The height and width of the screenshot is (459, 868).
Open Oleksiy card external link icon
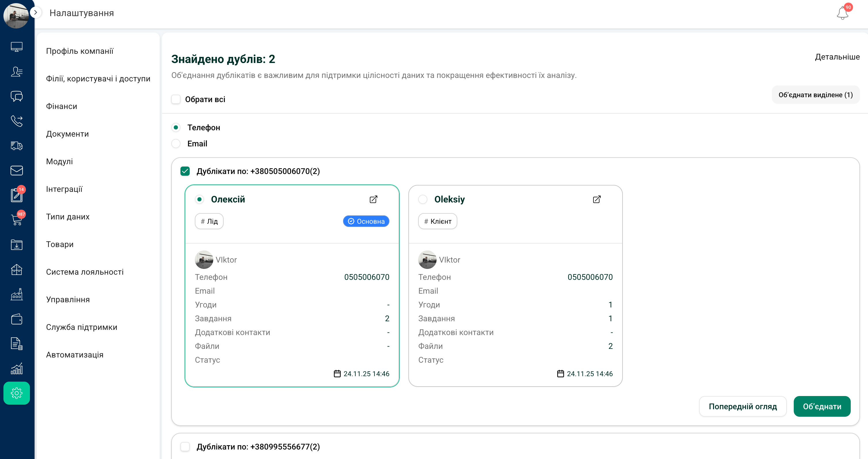[x=596, y=199]
